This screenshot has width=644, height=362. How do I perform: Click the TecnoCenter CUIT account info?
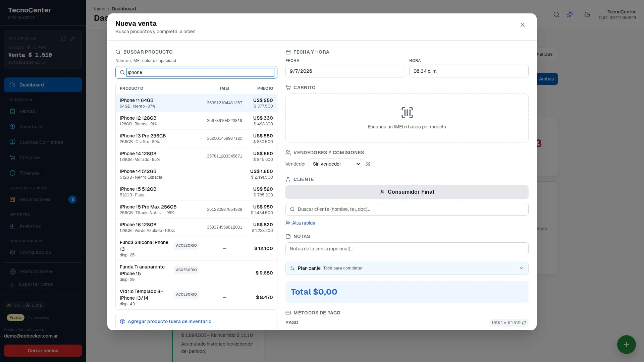point(617,14)
